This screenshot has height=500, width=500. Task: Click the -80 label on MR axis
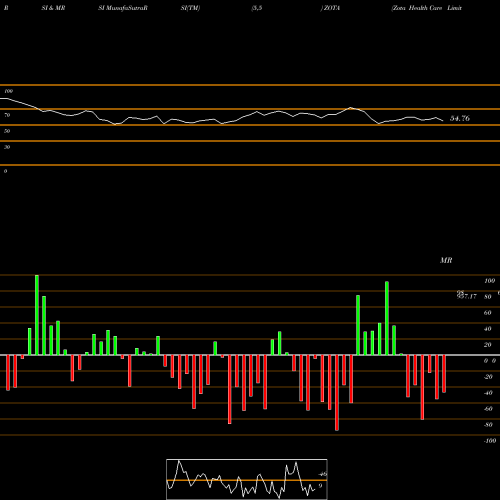pos(488,425)
